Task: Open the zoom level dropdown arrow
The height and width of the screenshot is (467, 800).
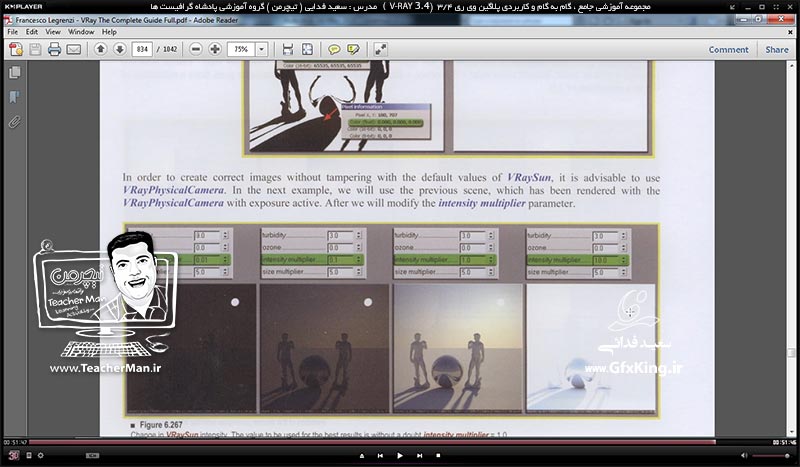Action: point(262,50)
